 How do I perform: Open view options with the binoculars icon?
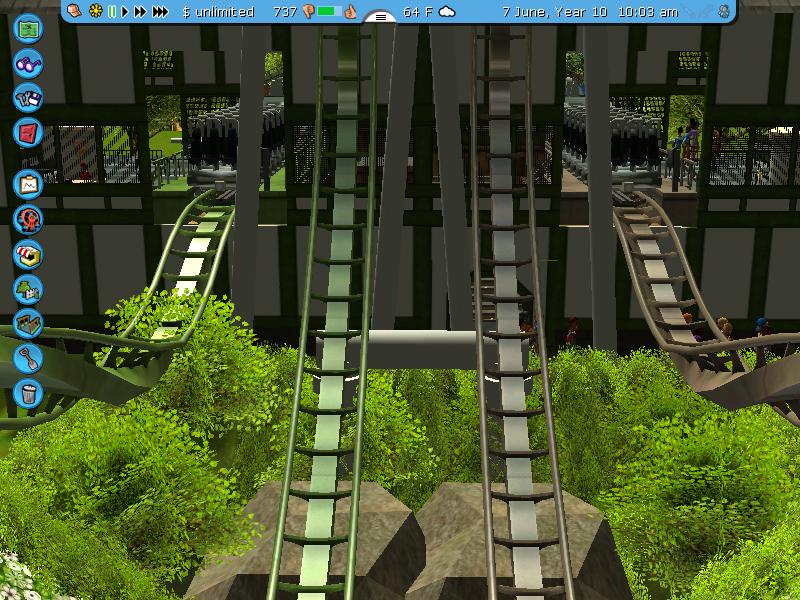tap(28, 64)
